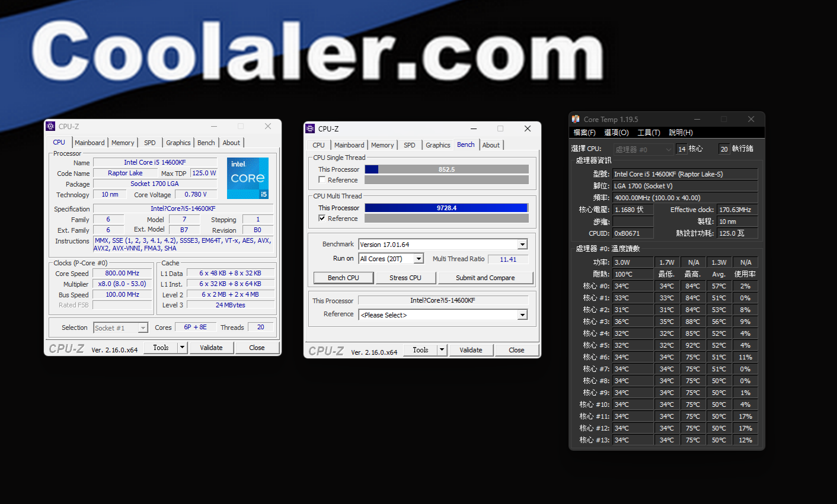Click the 核心電壓 value 1.1680 伏
837x504 pixels.
click(x=633, y=210)
